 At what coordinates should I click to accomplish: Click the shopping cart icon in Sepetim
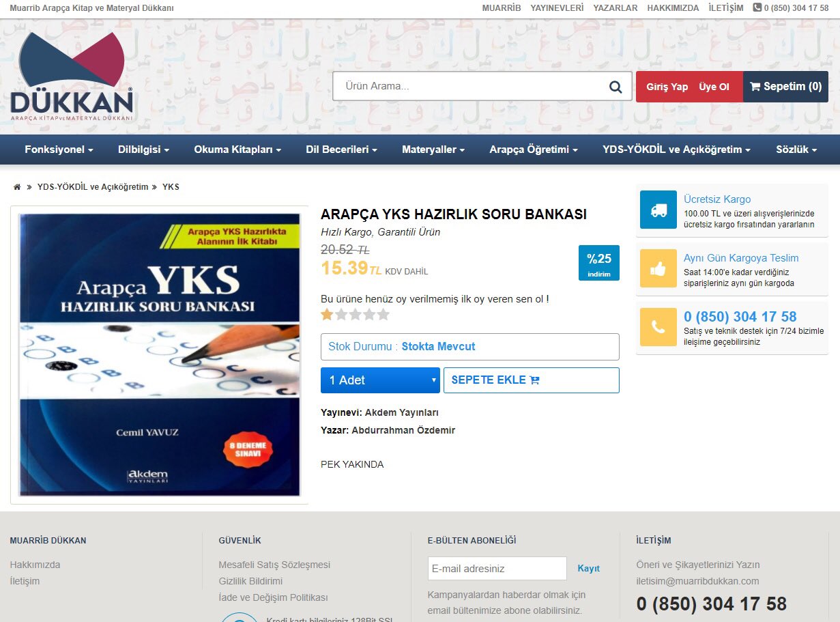pyautogui.click(x=755, y=87)
